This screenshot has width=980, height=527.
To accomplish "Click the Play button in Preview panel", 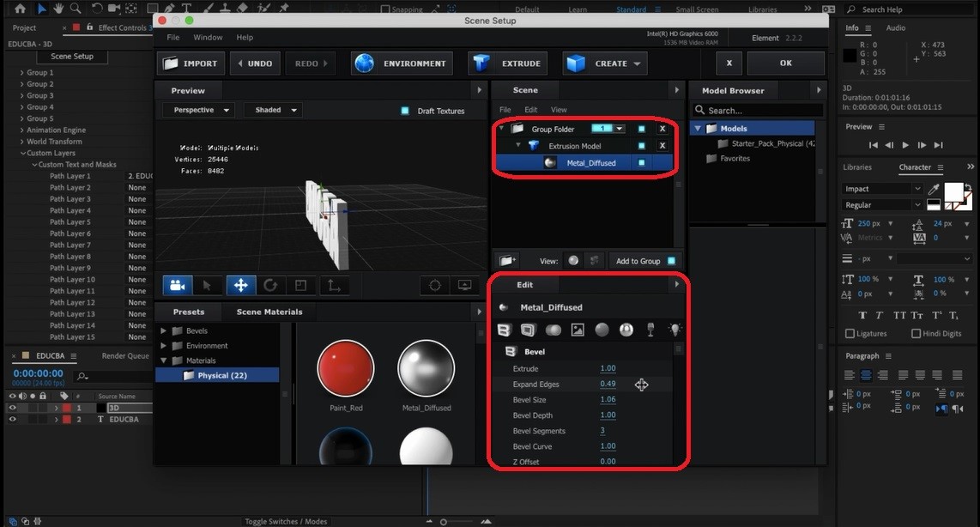I will click(x=905, y=145).
